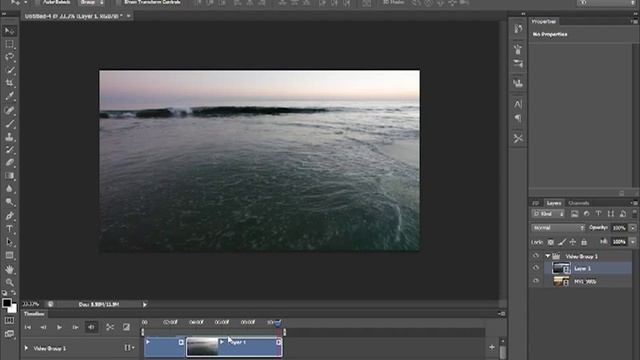Hide Layer 1 via its eye icon
The height and width of the screenshot is (360, 640).
(536, 268)
